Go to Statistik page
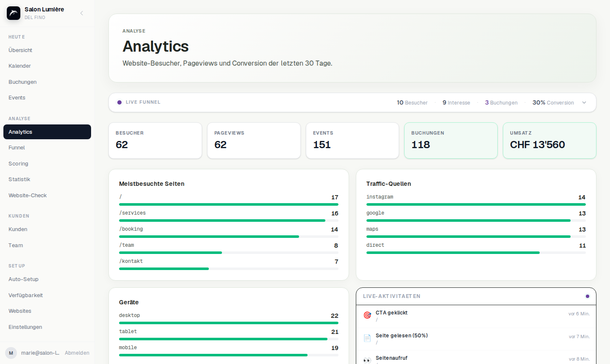The image size is (610, 364). coord(47,179)
